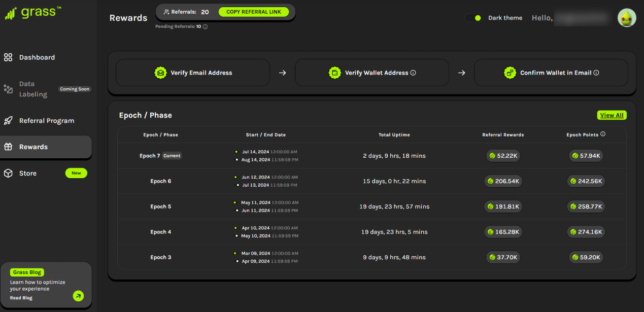The image size is (644, 312).
Task: Click the coin icon beside 37.70K
Action: 492,257
